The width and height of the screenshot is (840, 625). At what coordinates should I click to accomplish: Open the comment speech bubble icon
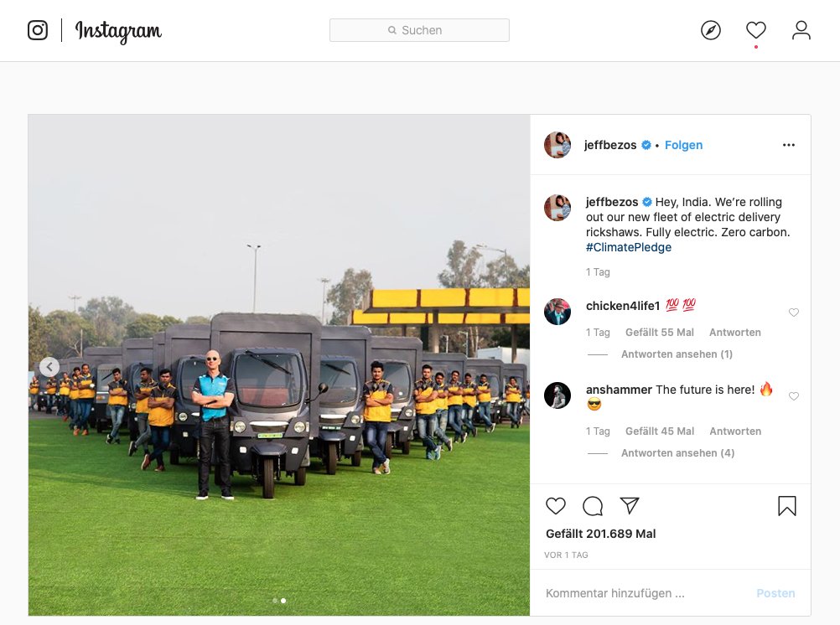point(593,505)
